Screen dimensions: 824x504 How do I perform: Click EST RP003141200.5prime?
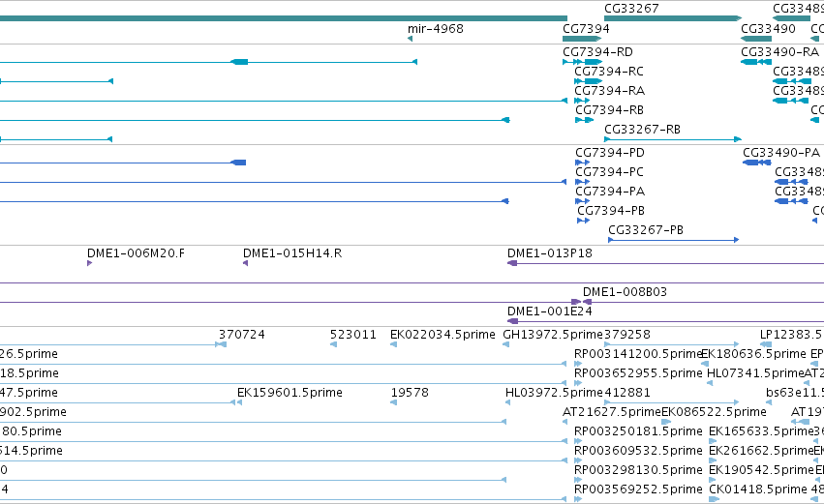click(x=638, y=354)
